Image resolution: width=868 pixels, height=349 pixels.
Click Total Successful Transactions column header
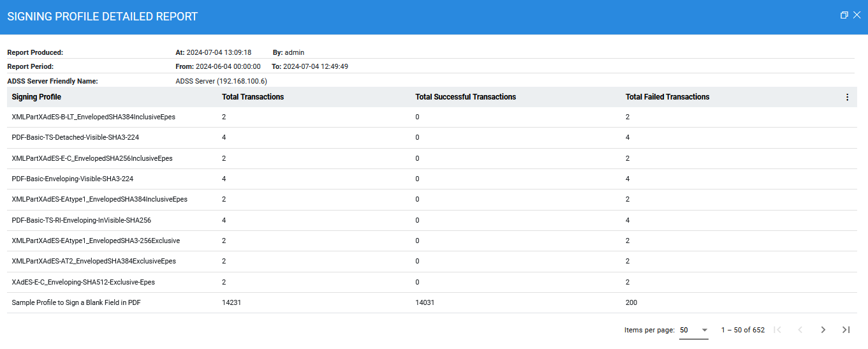(465, 97)
